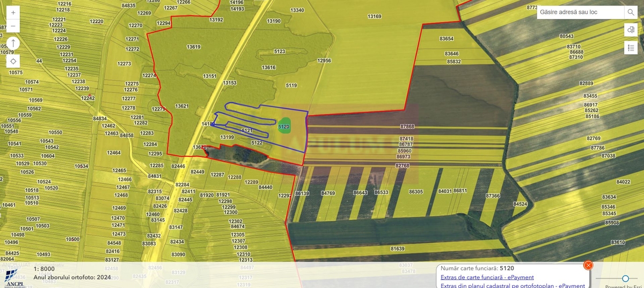Screen dimensions: 644x288
Task: Click in the 'Găsire adresă sau loc' field
Action: click(x=580, y=12)
